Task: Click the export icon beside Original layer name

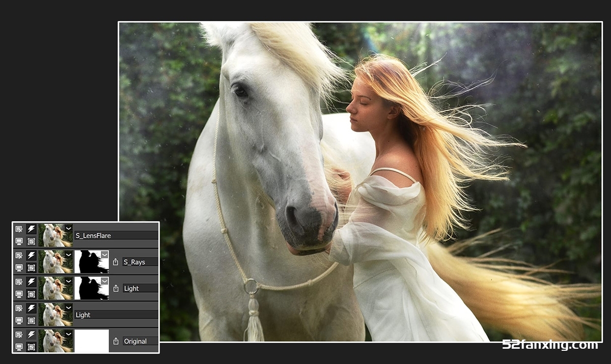Action: click(116, 342)
